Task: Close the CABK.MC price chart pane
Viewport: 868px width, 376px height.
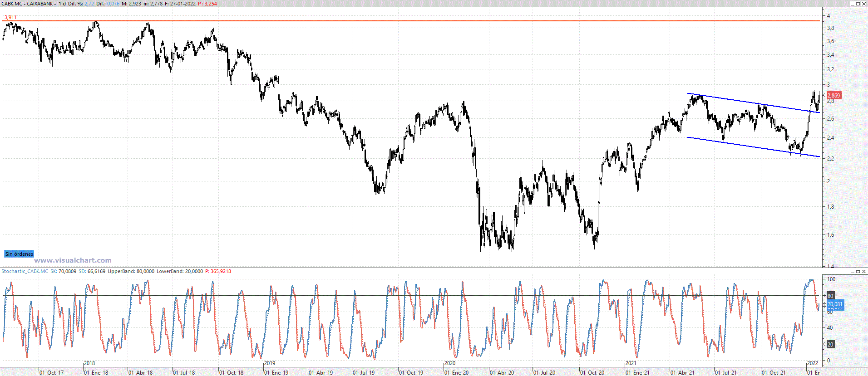Action: 864,4
